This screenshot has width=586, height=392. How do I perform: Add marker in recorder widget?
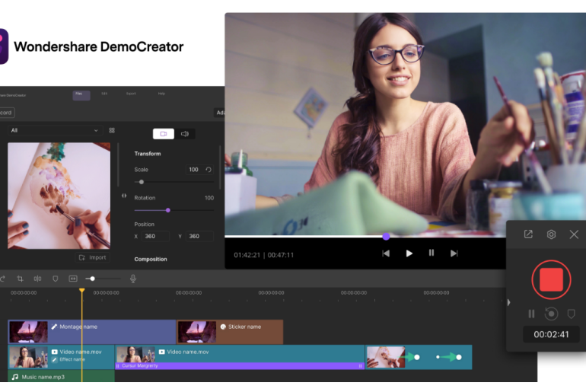click(571, 314)
